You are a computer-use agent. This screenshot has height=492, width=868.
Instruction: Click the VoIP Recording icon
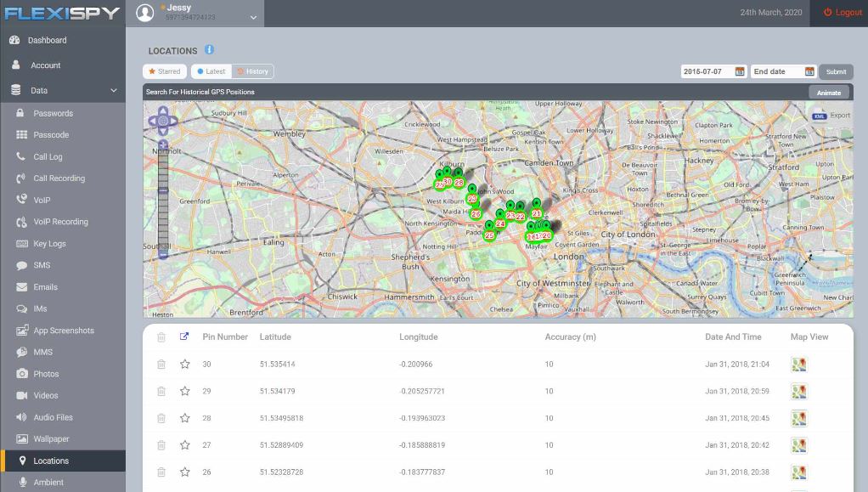point(21,222)
